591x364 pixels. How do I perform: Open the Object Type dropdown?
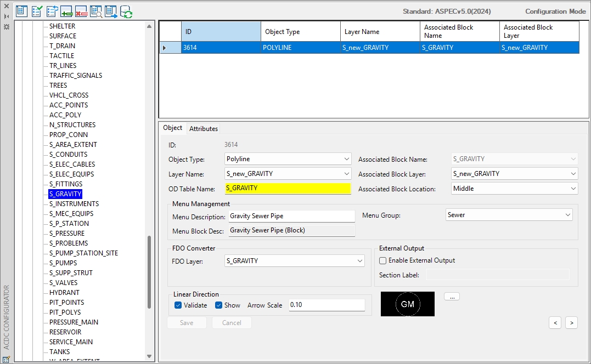click(288, 159)
